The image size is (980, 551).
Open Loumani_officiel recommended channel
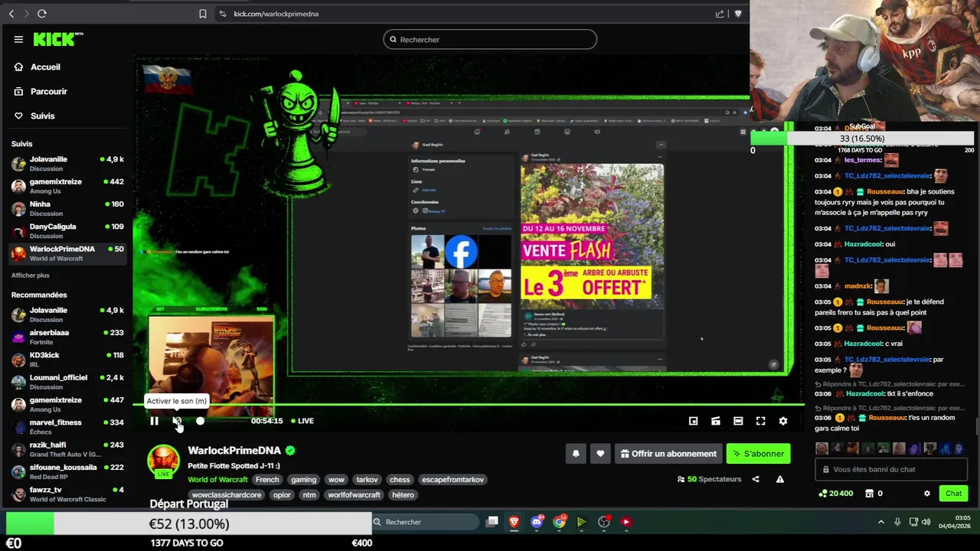67,381
